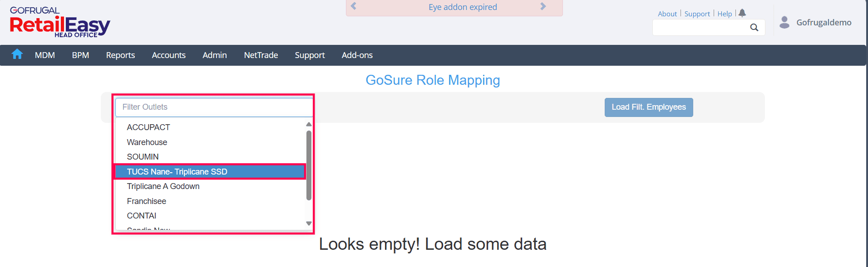Open the Reports menu
This screenshot has height=267, width=868.
pos(120,55)
